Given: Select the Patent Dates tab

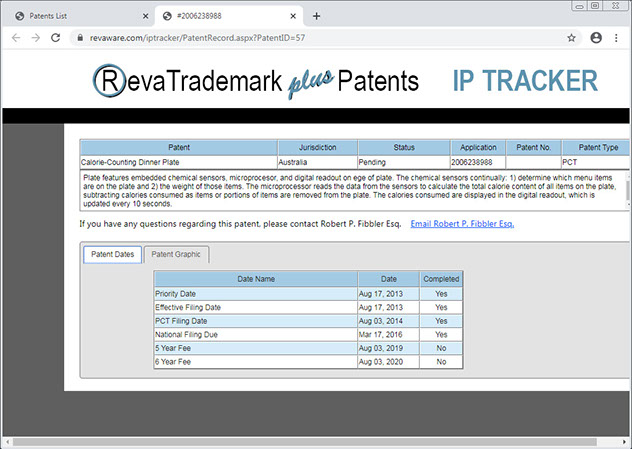Looking at the screenshot, I should tap(112, 255).
